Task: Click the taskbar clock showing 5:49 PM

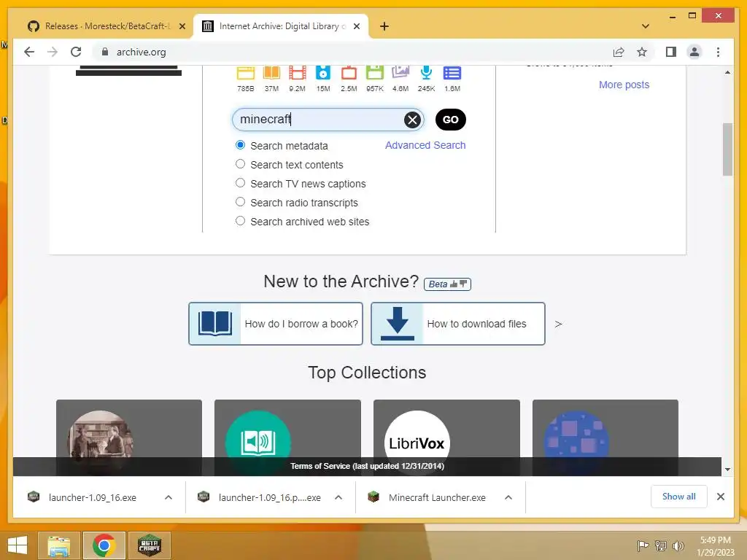Action: [x=715, y=546]
